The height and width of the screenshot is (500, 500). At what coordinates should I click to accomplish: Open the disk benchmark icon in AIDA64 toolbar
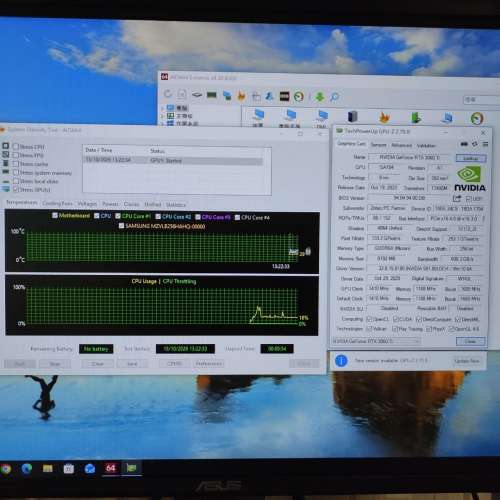click(x=197, y=95)
